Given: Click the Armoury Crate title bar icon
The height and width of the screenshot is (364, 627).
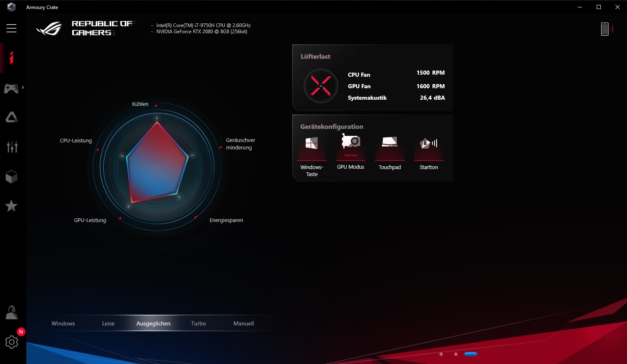Looking at the screenshot, I should (x=11, y=7).
